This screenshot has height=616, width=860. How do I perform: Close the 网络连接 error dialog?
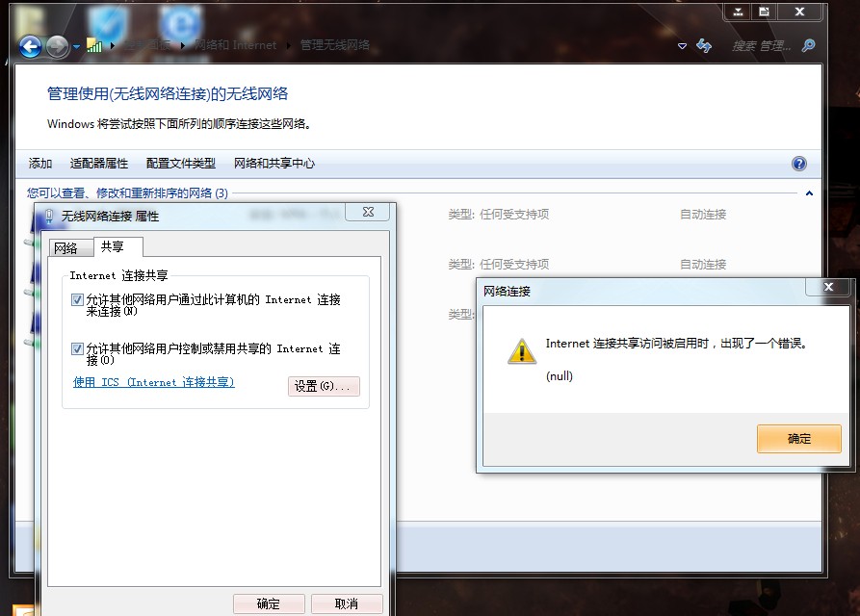click(x=828, y=287)
